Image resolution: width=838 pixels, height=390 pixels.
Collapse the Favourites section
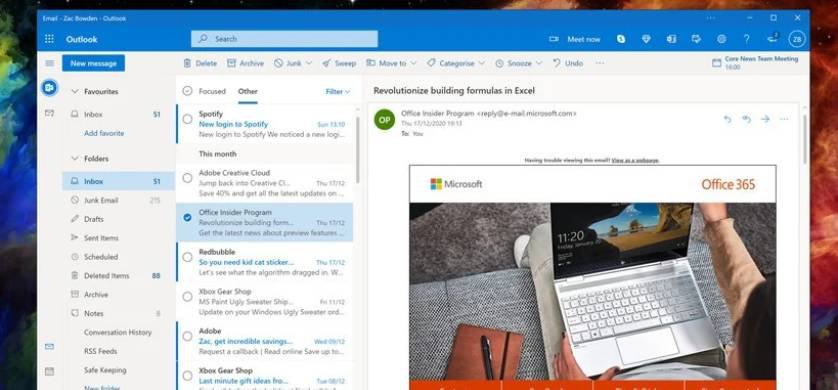tap(75, 91)
